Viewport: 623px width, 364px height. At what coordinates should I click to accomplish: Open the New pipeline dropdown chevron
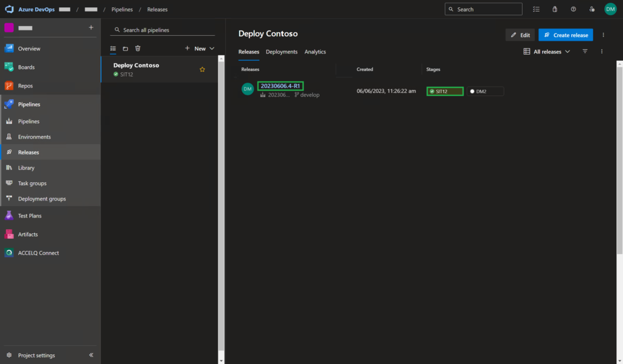211,48
